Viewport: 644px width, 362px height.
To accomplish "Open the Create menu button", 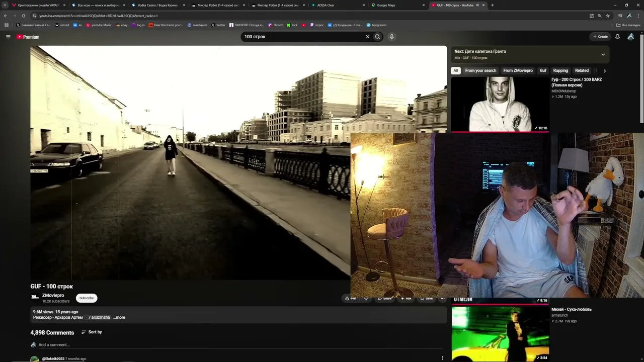I will (x=600, y=37).
